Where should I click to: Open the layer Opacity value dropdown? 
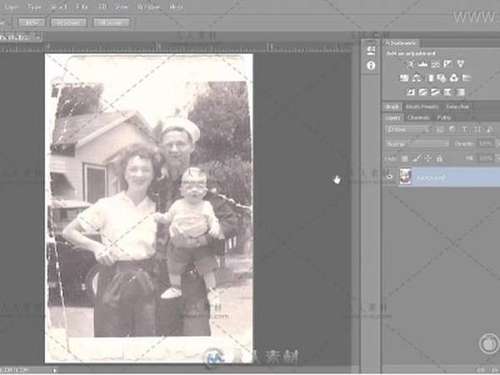(x=486, y=144)
